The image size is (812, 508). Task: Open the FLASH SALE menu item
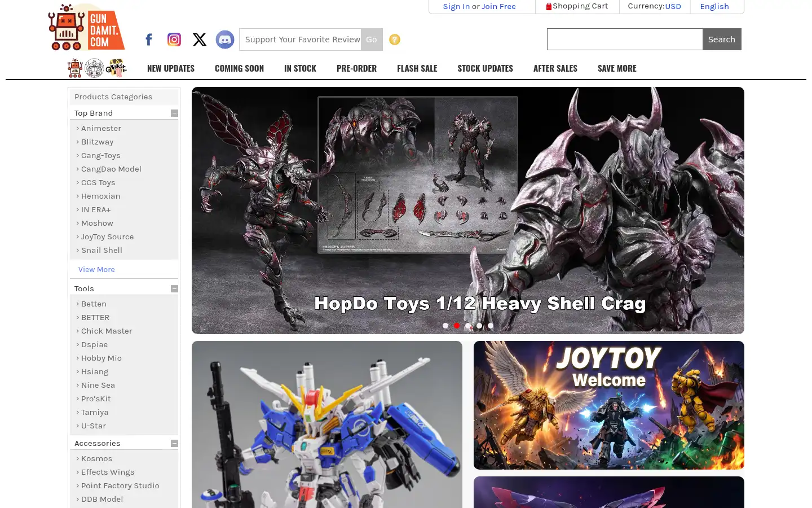pos(417,68)
